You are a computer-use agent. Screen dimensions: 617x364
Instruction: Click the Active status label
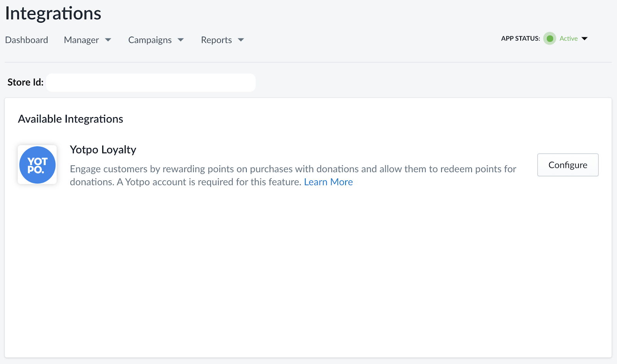tap(568, 39)
